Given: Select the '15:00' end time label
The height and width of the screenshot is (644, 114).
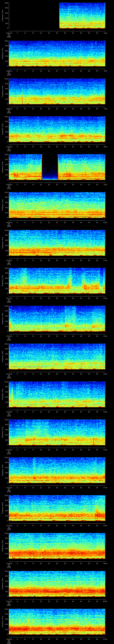Looking at the screenshot, I should tap(105, 412).
